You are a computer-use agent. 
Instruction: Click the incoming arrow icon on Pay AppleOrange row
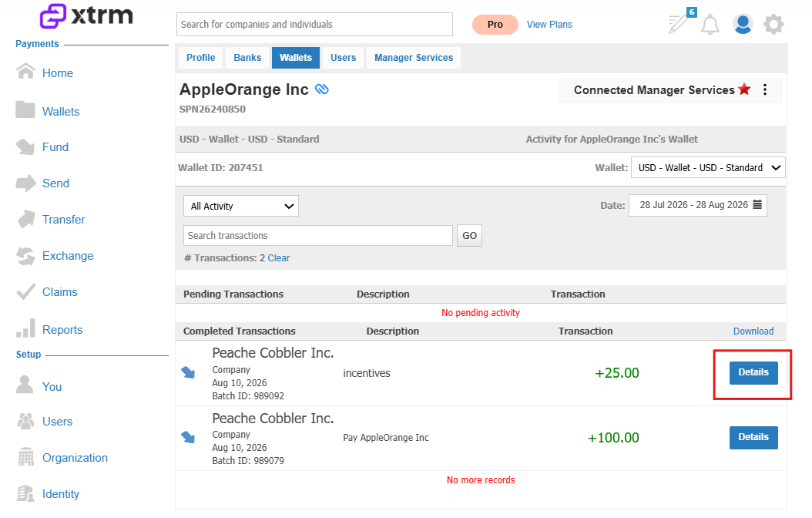click(x=188, y=437)
